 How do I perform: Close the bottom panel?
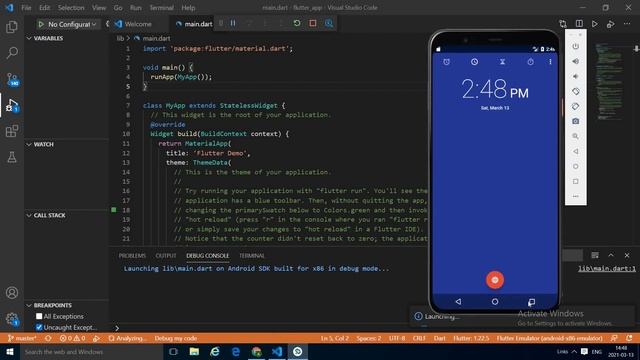pyautogui.click(x=627, y=256)
